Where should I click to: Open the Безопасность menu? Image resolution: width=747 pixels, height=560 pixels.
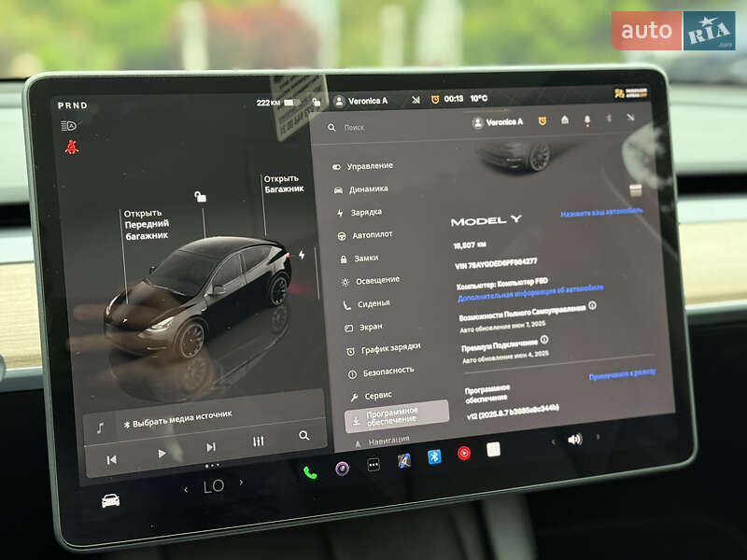click(x=381, y=371)
